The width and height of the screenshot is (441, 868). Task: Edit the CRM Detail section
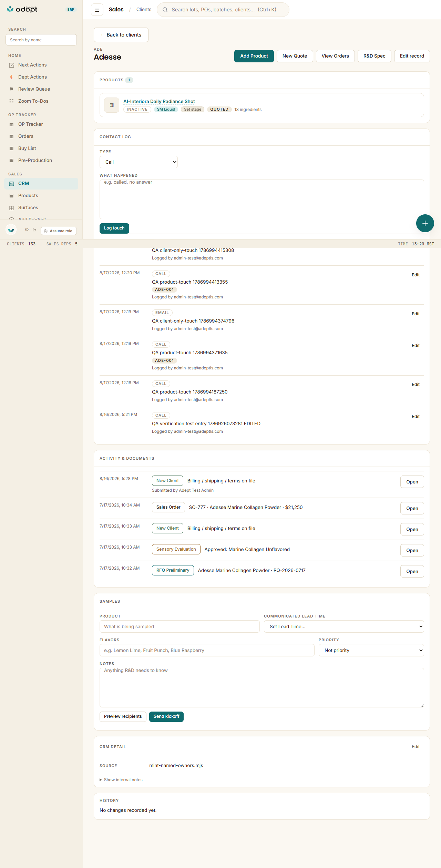pos(416,747)
